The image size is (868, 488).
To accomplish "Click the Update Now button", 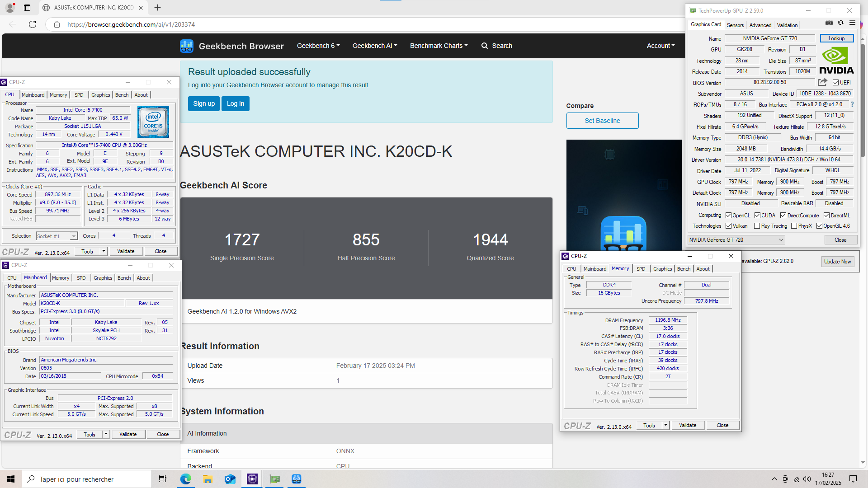I will coord(837,262).
